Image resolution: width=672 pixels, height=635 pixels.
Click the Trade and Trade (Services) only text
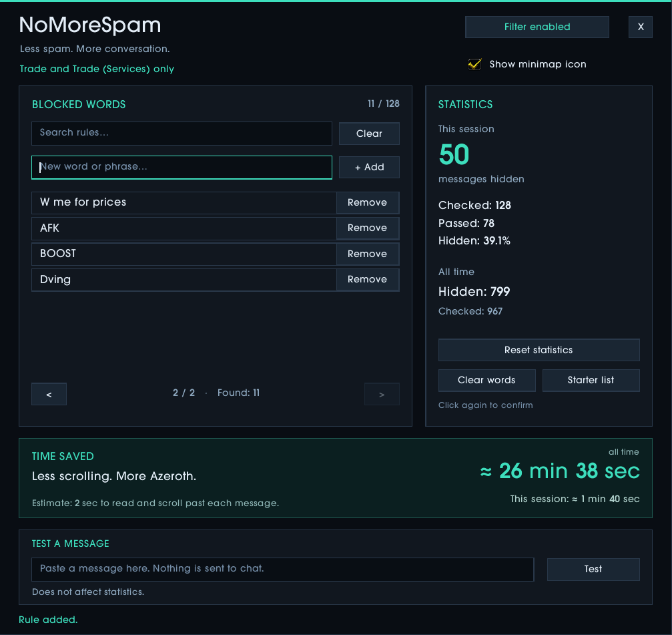coord(97,69)
